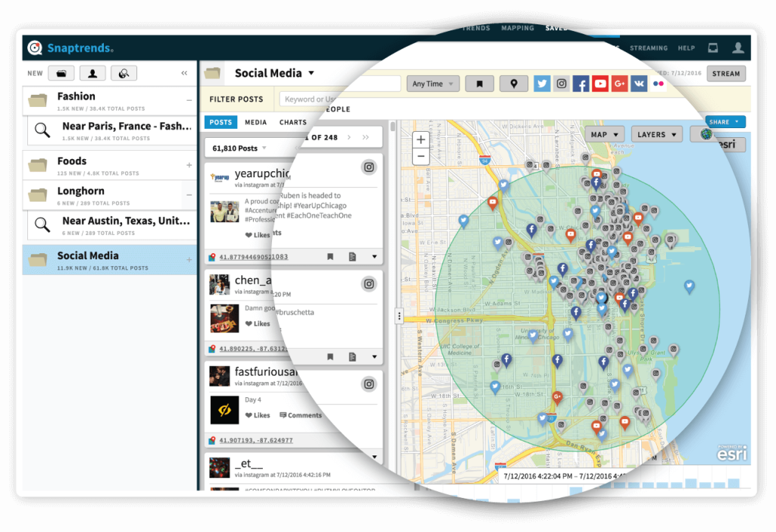Expand the yearupchic post options arrow
Viewport: 776px width, 532px height.
coord(374,257)
